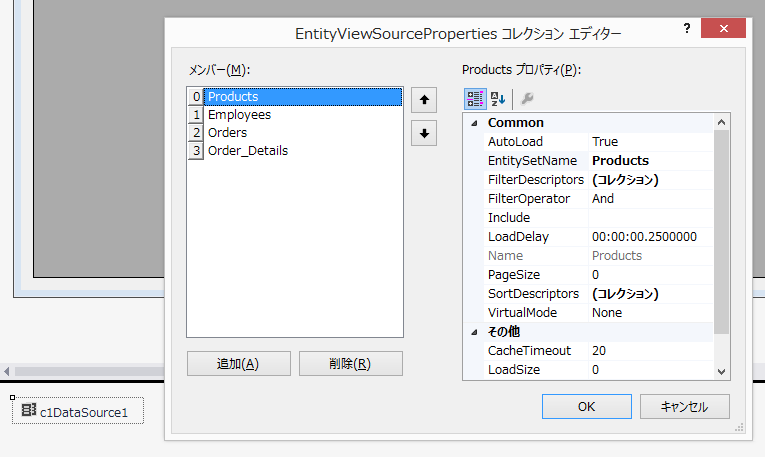Click the property grid scrollbar thumb
Screen dimensions: 765x457
click(x=722, y=232)
